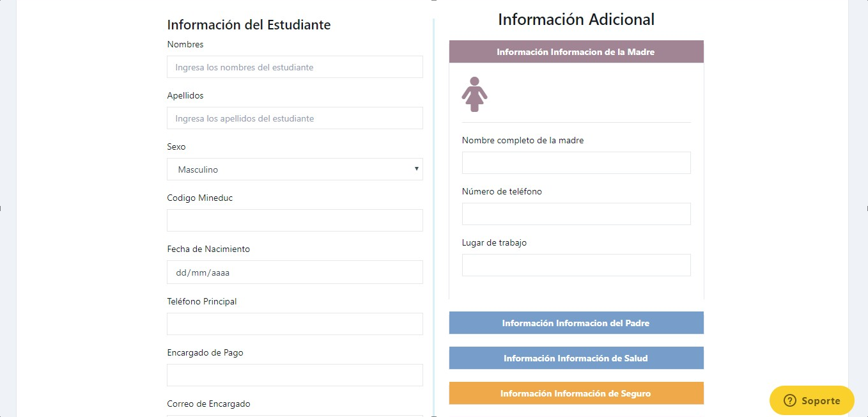Image resolution: width=868 pixels, height=417 pixels.
Task: Click Nombre completo de la madre field
Action: pyautogui.click(x=576, y=162)
